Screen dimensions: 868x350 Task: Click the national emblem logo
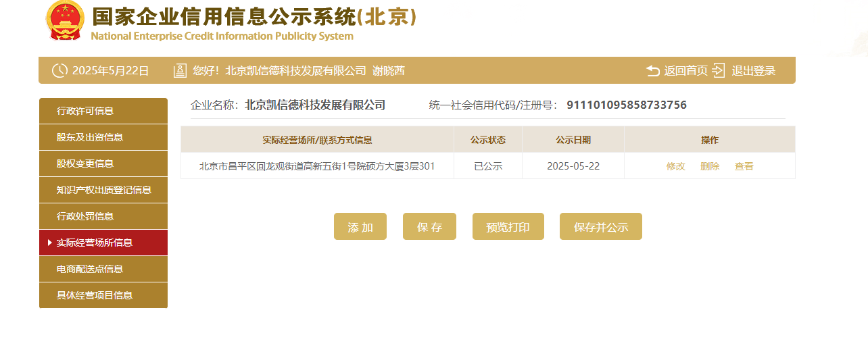point(66,20)
